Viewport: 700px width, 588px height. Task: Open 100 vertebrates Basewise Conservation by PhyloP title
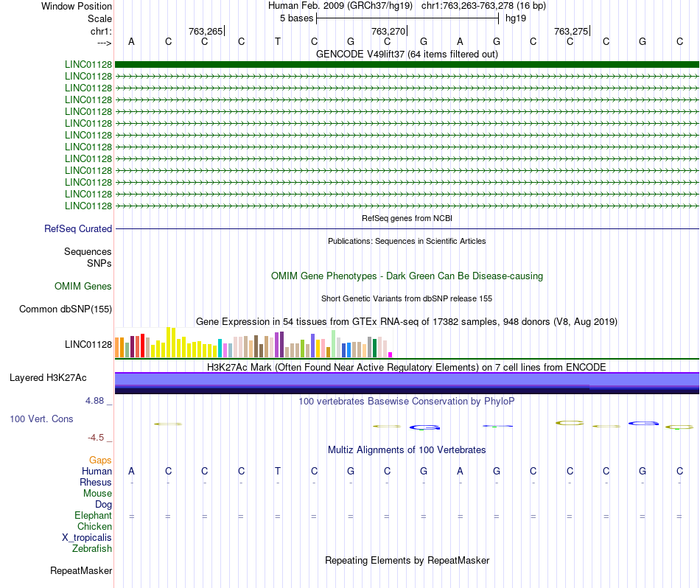click(407, 401)
